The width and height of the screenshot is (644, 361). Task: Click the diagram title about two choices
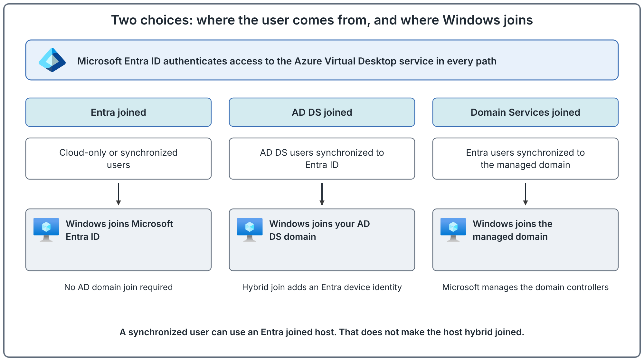(322, 20)
